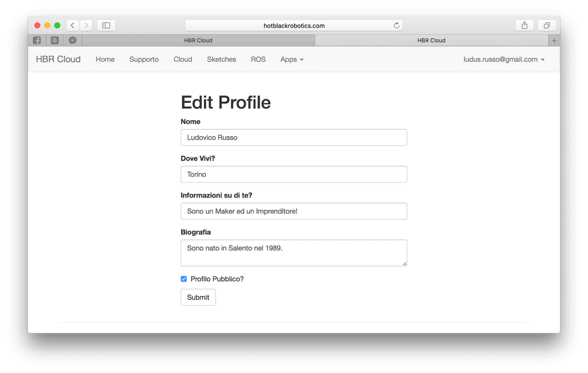Go to ROS in the navbar

coord(258,59)
